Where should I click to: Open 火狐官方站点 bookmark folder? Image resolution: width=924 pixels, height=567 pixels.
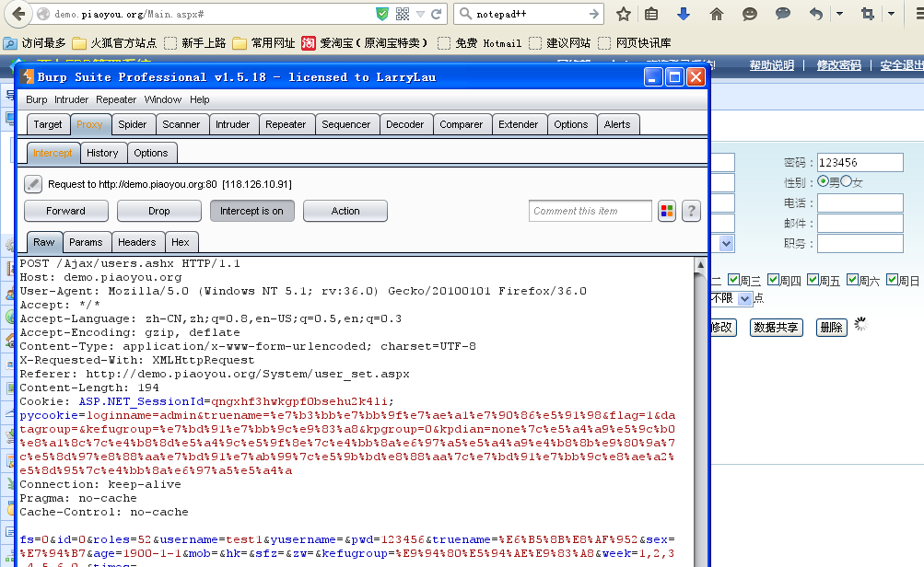pos(114,43)
